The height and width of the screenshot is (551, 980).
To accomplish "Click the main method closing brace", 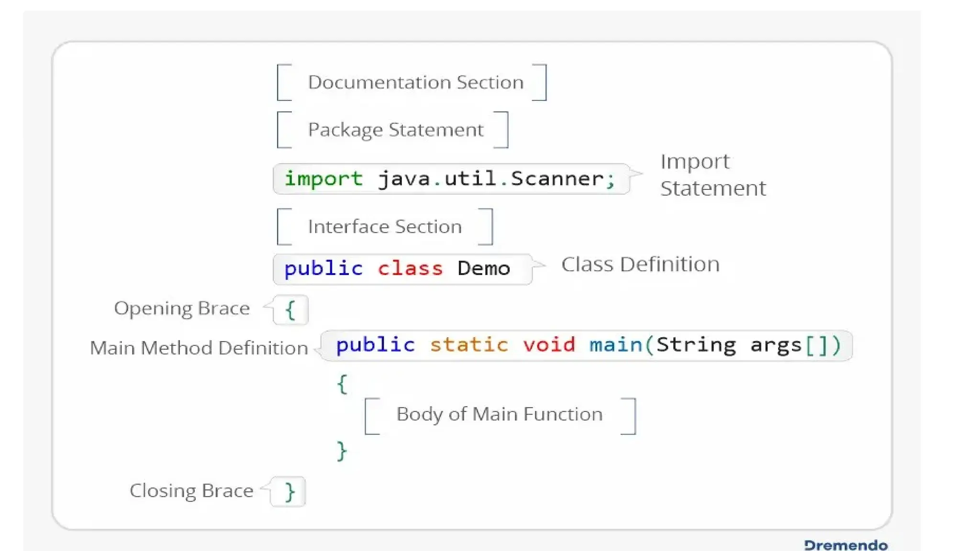I will click(x=342, y=451).
